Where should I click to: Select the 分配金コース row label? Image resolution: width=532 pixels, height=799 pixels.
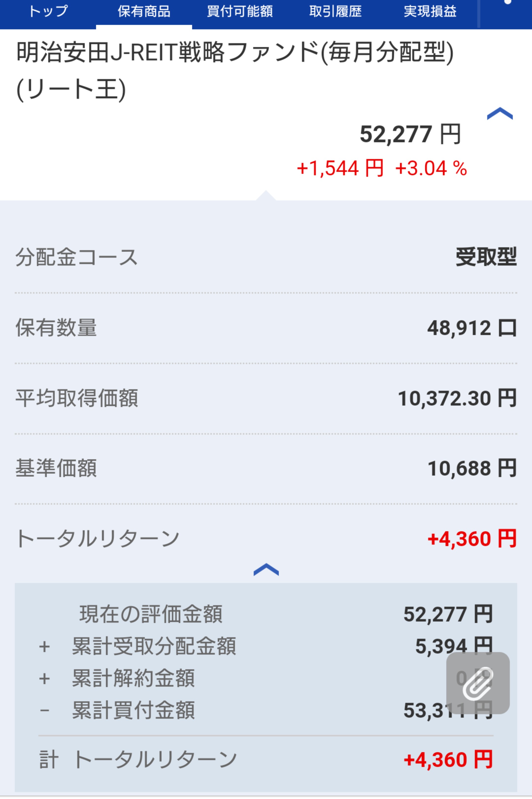pos(76,257)
